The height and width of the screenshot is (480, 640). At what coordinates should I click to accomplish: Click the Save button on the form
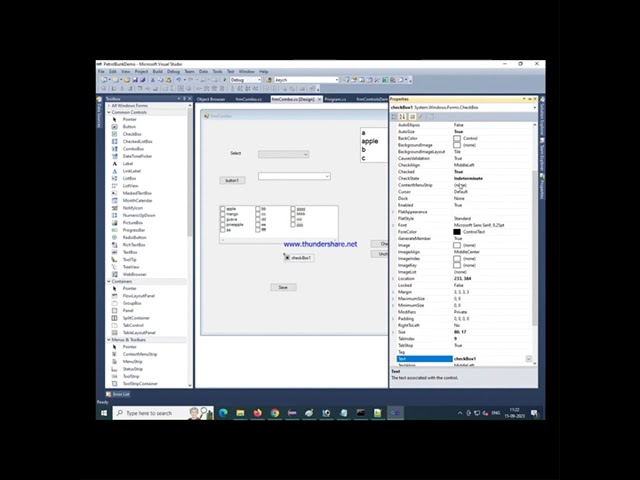(x=283, y=287)
